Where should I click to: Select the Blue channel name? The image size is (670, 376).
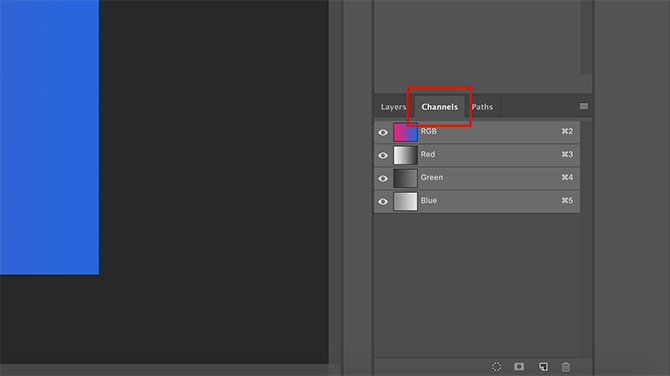[429, 200]
